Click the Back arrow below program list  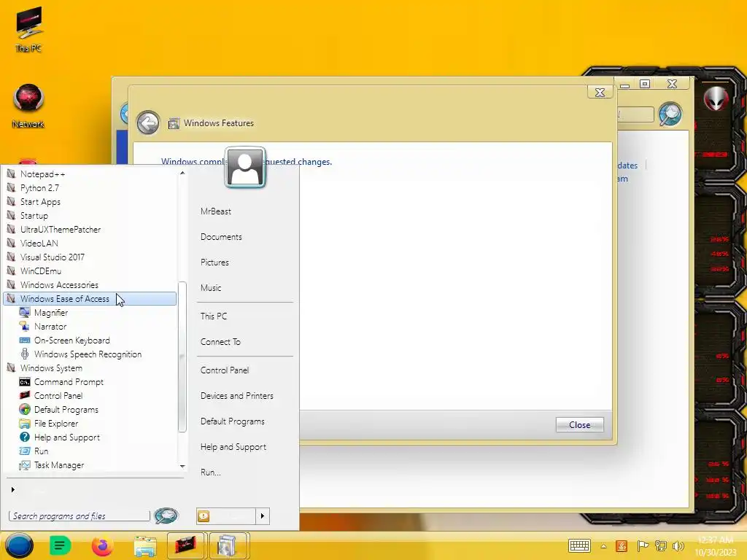click(x=13, y=489)
